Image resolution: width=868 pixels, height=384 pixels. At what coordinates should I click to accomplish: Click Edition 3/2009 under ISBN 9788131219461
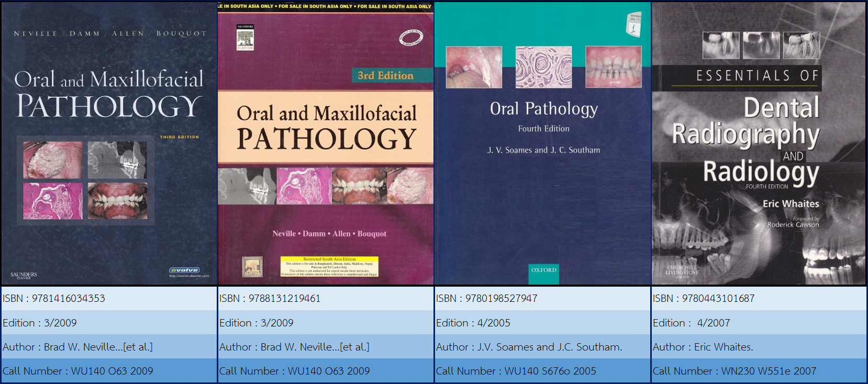click(x=326, y=323)
